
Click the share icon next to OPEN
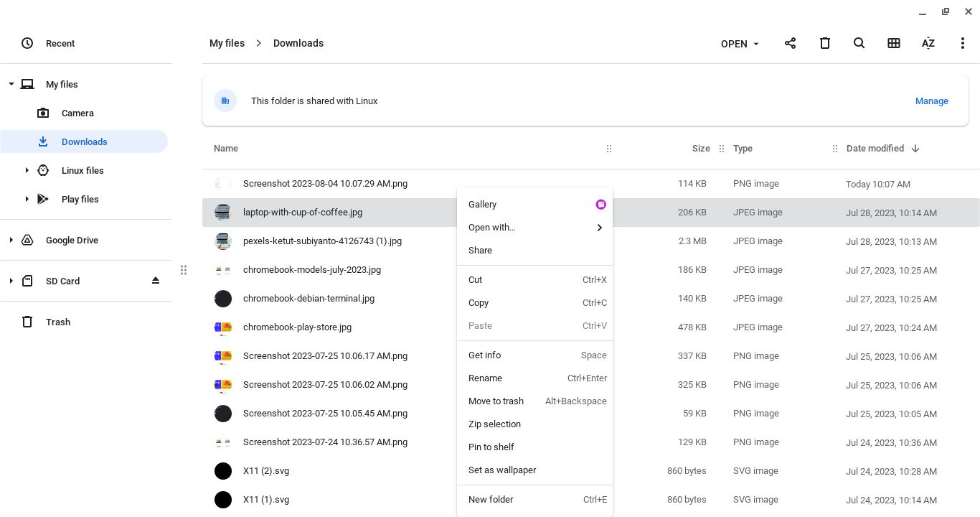tap(790, 43)
